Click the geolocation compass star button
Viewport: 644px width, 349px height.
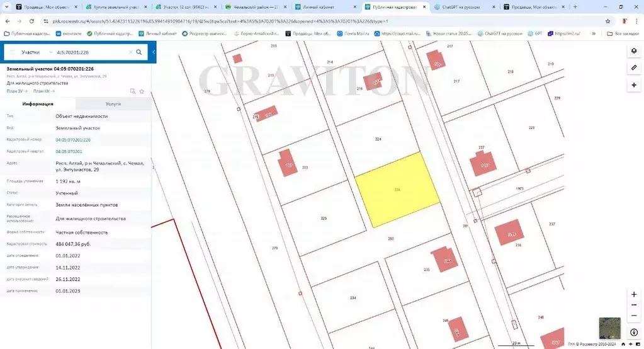[634, 85]
